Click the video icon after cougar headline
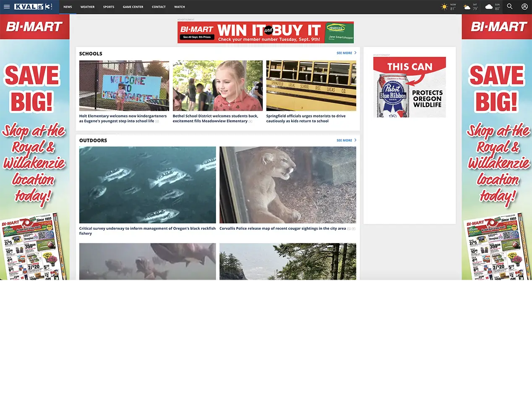532x420 pixels. pos(354,229)
